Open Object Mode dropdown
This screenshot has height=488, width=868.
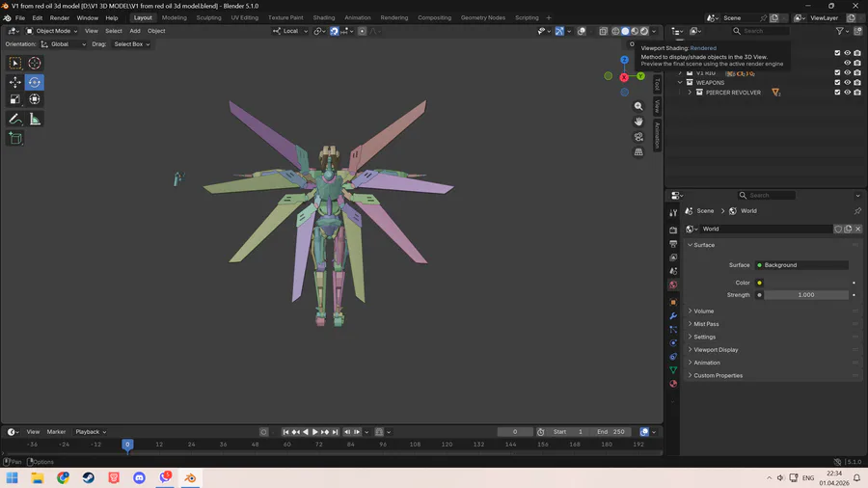51,31
